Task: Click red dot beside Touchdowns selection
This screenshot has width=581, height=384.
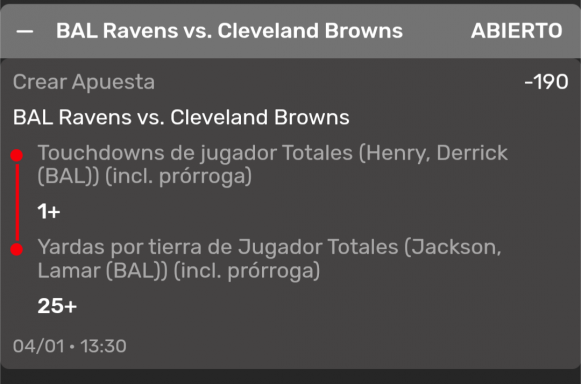Action: [x=17, y=155]
